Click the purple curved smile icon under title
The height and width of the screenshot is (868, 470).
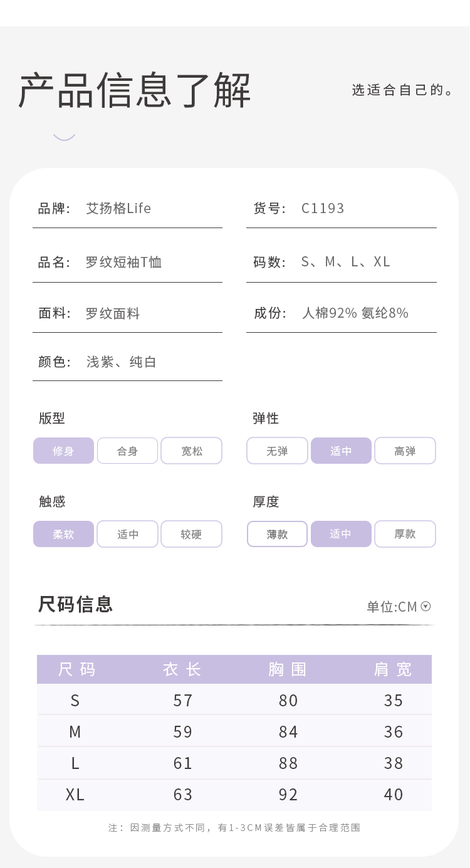[x=64, y=137]
